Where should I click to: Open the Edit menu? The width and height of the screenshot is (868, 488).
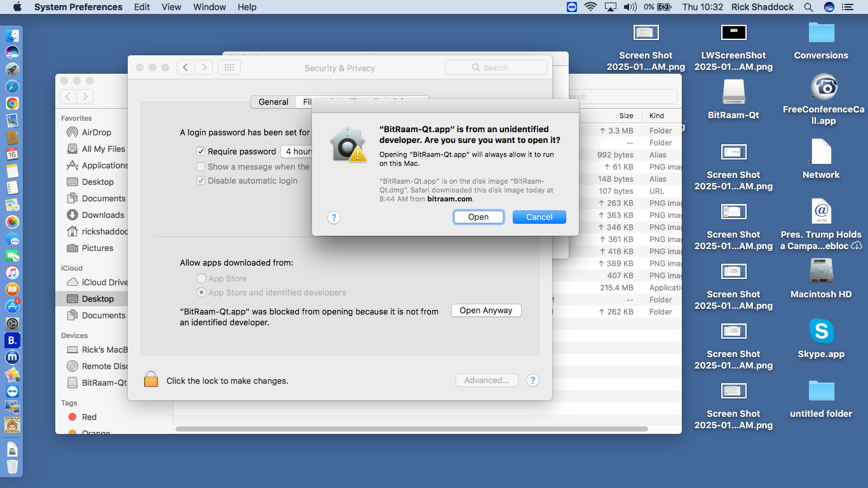142,7
